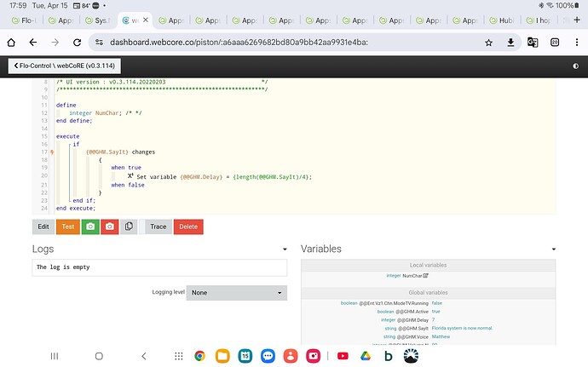Tap Android back navigation button
The image size is (588, 367).
point(144,356)
